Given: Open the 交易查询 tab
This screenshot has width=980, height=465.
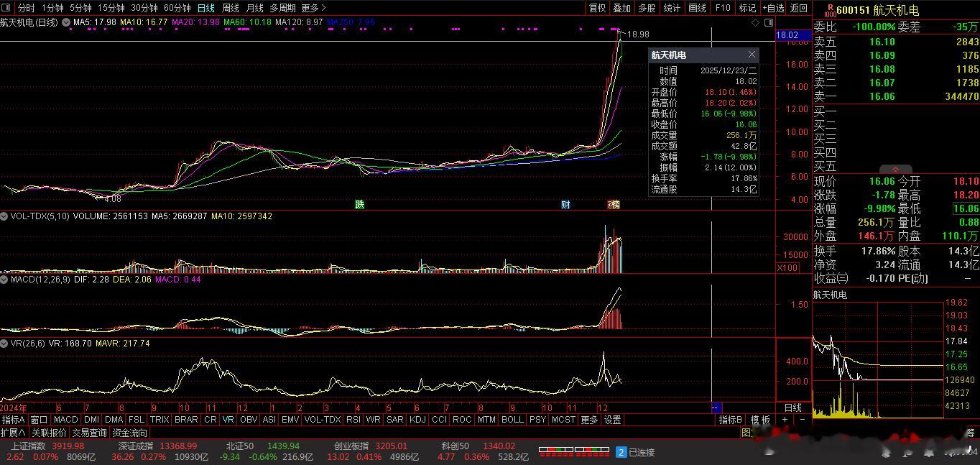Looking at the screenshot, I should pyautogui.click(x=89, y=433).
